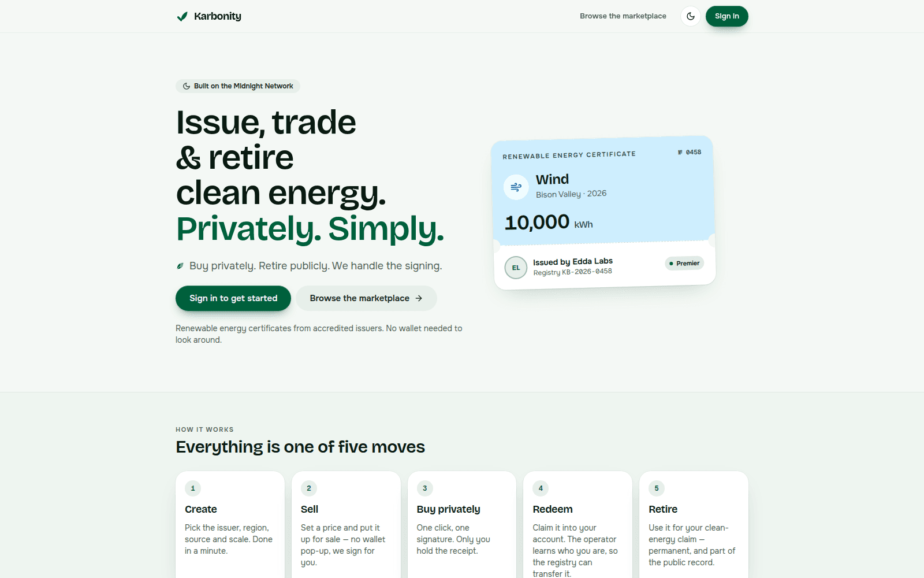Click HOW IT WORKS section label
The height and width of the screenshot is (578, 924).
(x=204, y=429)
